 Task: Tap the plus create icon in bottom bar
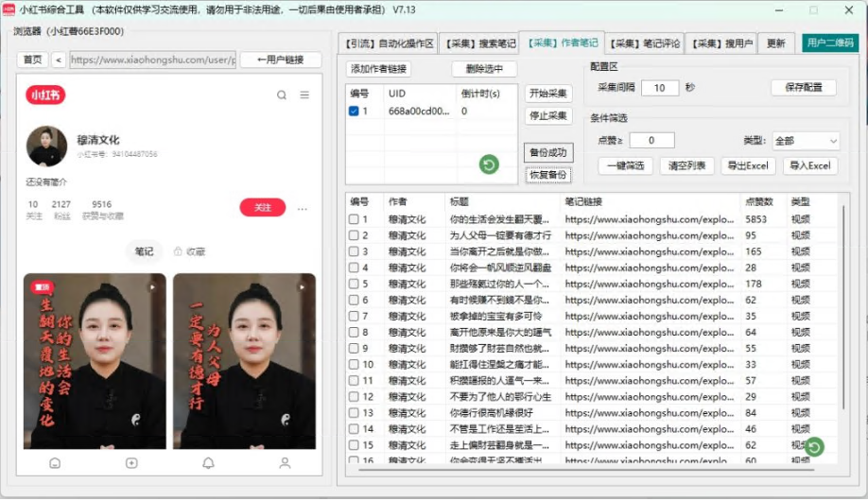131,463
